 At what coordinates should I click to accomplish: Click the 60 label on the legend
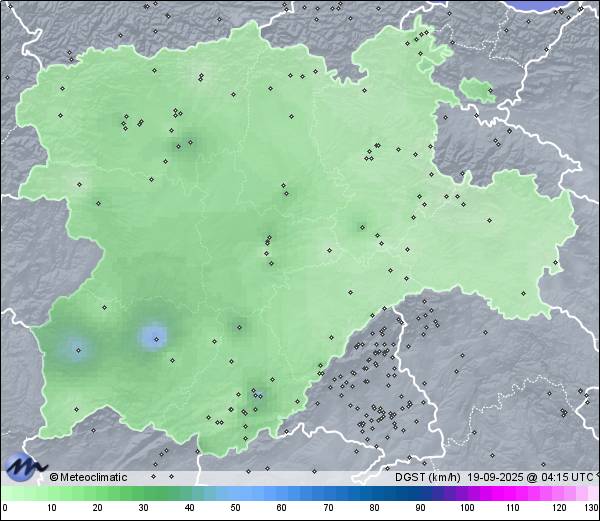click(x=282, y=508)
